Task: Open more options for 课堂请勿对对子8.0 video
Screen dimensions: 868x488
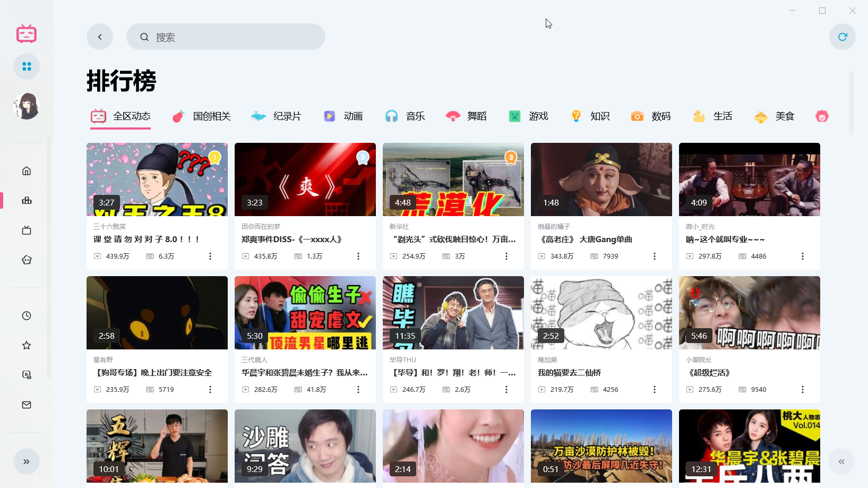Action: click(210, 256)
